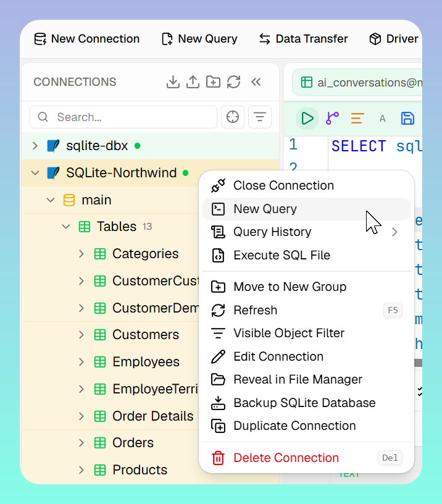Image resolution: width=442 pixels, height=504 pixels.
Task: Open Visible Object Filter option
Action: 306,334
